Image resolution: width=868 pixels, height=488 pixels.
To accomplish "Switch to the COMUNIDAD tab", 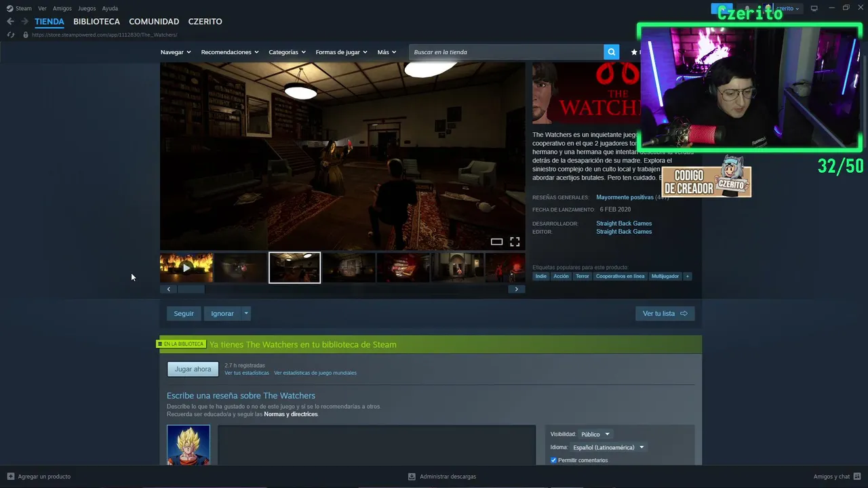I will pos(154,22).
